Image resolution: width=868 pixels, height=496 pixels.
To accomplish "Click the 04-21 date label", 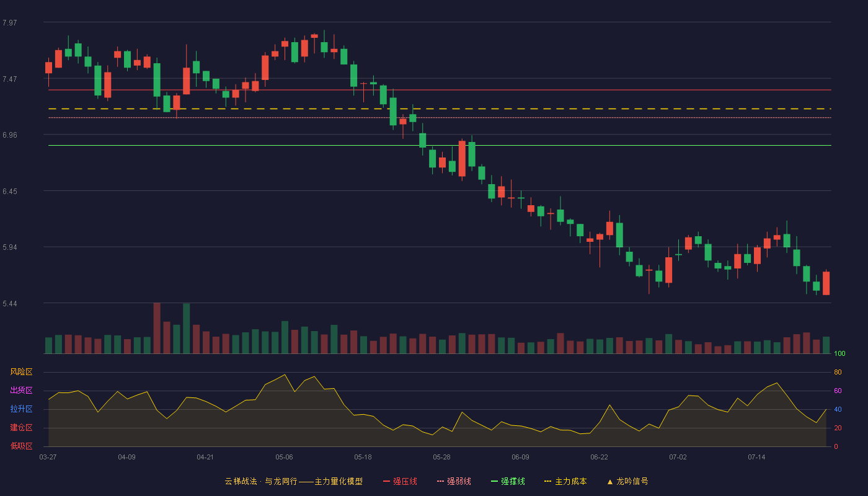I will point(205,457).
